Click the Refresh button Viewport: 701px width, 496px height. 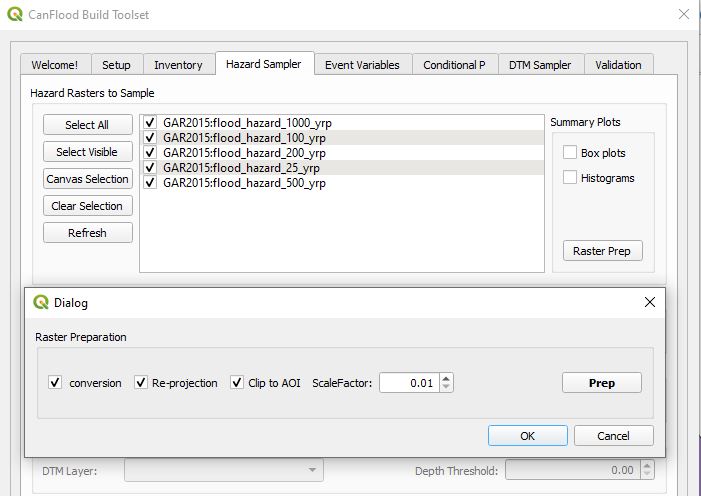(88, 233)
